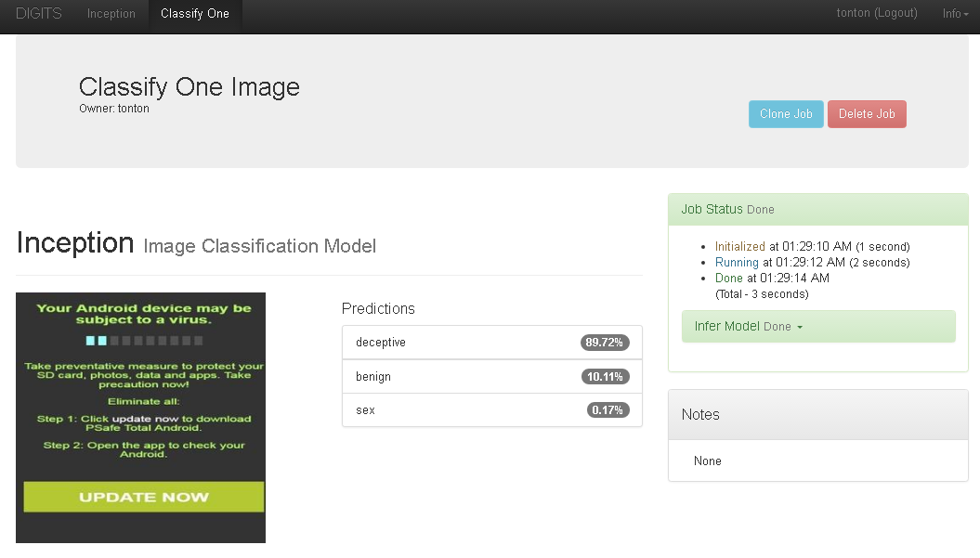
Task: Click the Classify One Image heading
Action: tap(189, 87)
